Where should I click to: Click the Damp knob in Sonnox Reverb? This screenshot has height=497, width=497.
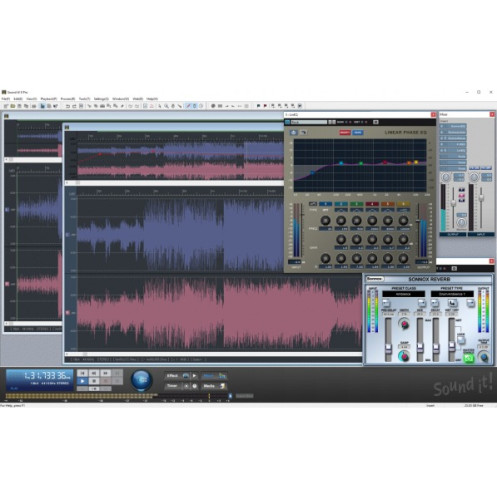coord(404,356)
